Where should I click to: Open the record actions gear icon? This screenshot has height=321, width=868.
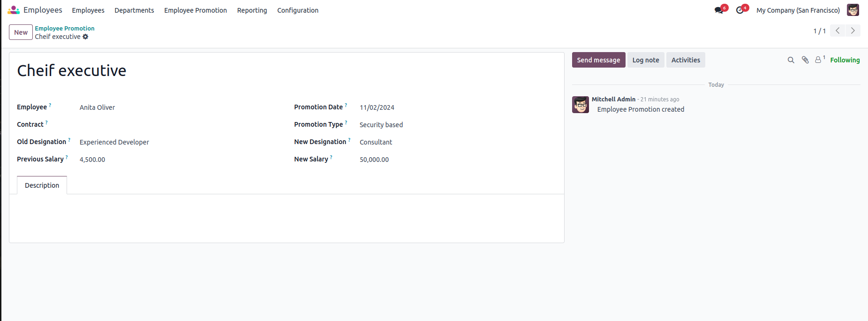(85, 37)
